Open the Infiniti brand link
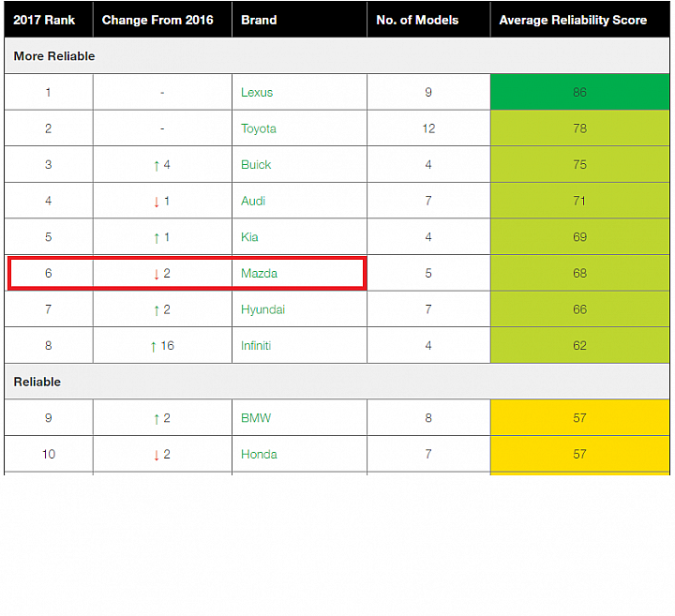This screenshot has width=675, height=616. (x=256, y=346)
